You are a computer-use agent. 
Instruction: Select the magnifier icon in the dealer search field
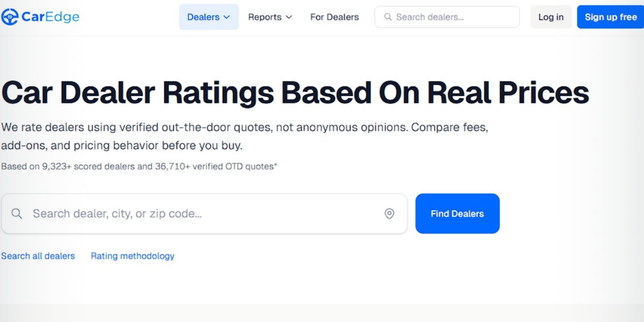pos(16,213)
